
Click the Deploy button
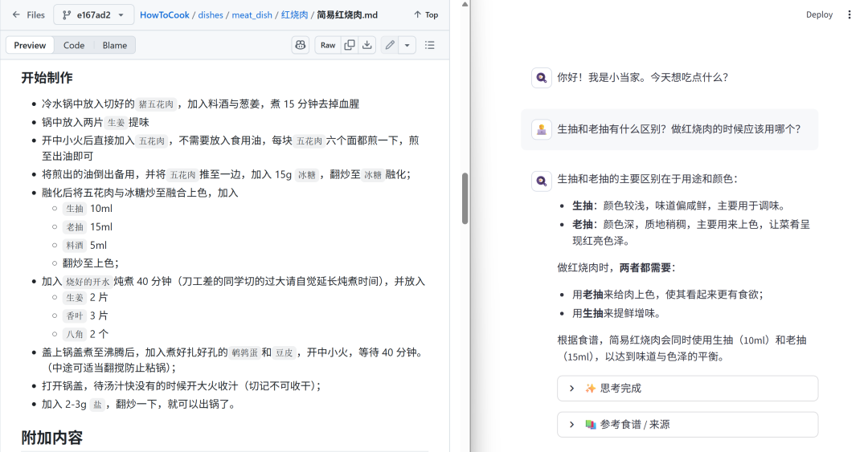(x=819, y=15)
